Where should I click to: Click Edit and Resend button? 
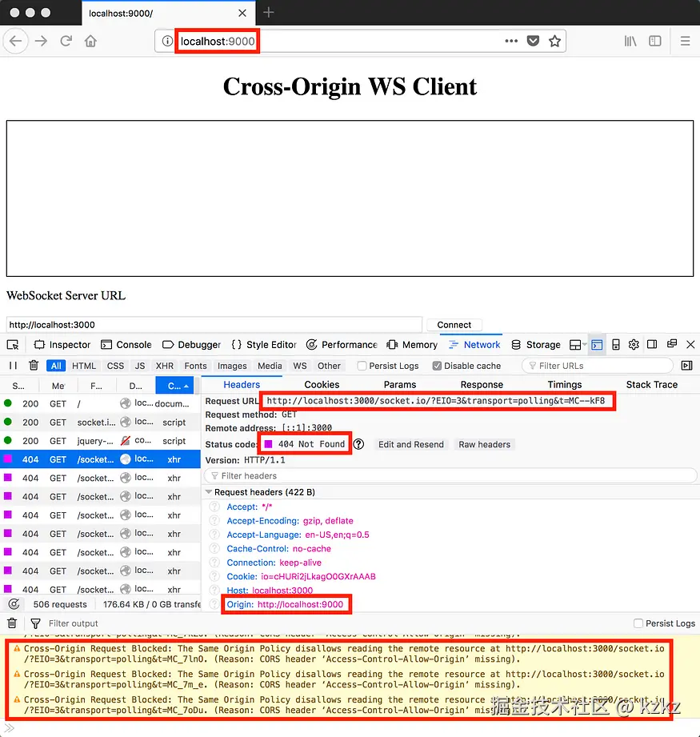tap(410, 444)
